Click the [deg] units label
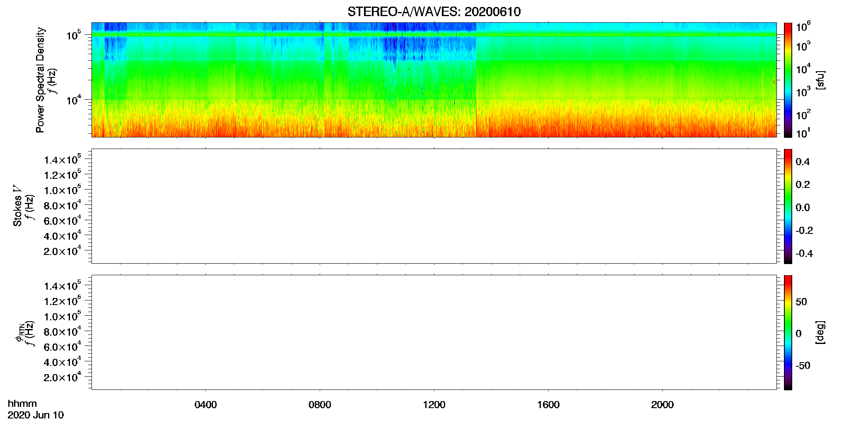Screen dimensions: 868x447 [820, 332]
